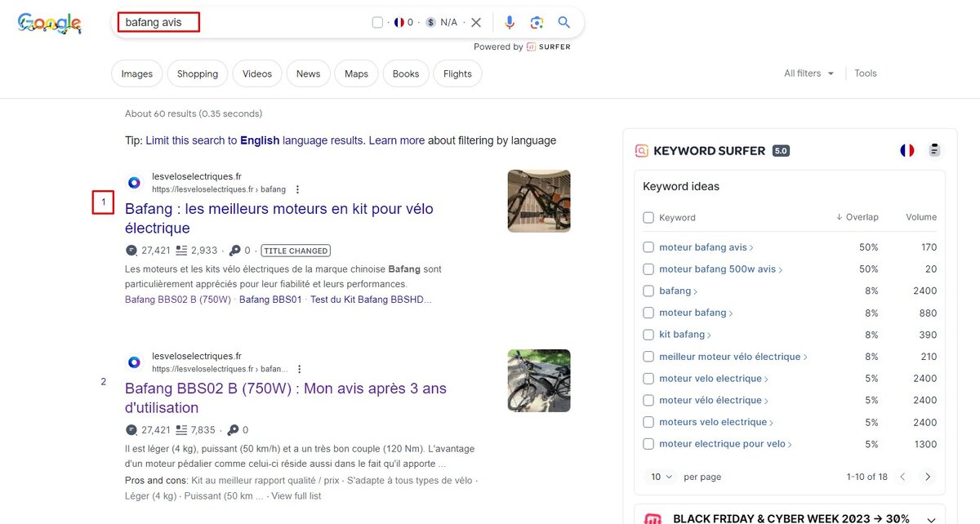
Task: Select the keyword key icon on first result
Action: 234,251
